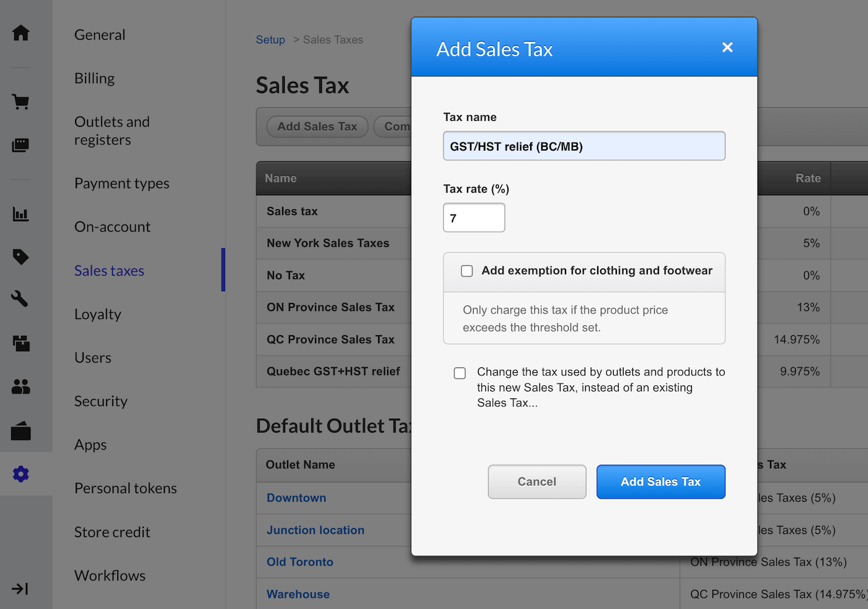The height and width of the screenshot is (609, 868).
Task: Close the Add Sales Tax dialog
Action: [727, 48]
